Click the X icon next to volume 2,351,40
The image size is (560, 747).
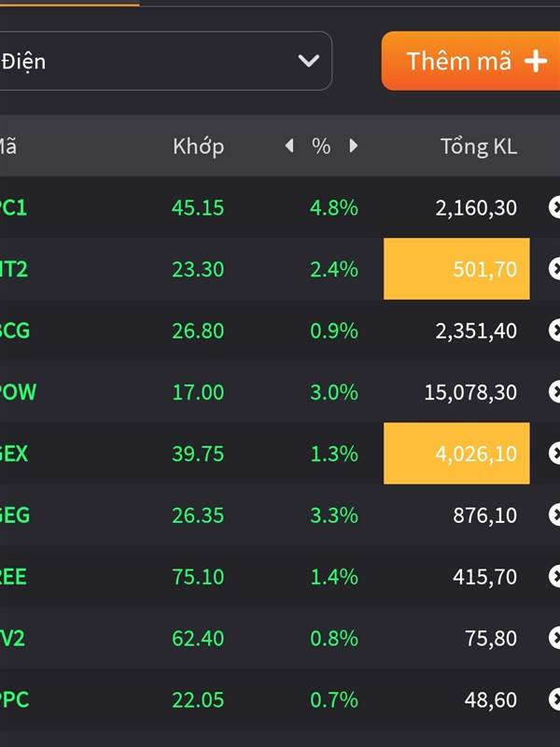click(x=554, y=331)
